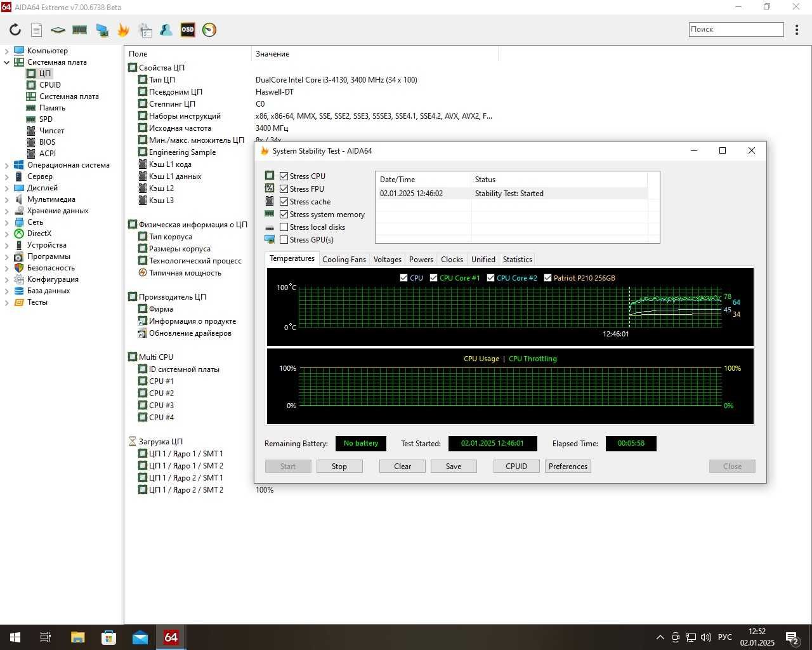Toggle Patriot P210 256GB graph checkbox
The width and height of the screenshot is (812, 650).
click(548, 277)
